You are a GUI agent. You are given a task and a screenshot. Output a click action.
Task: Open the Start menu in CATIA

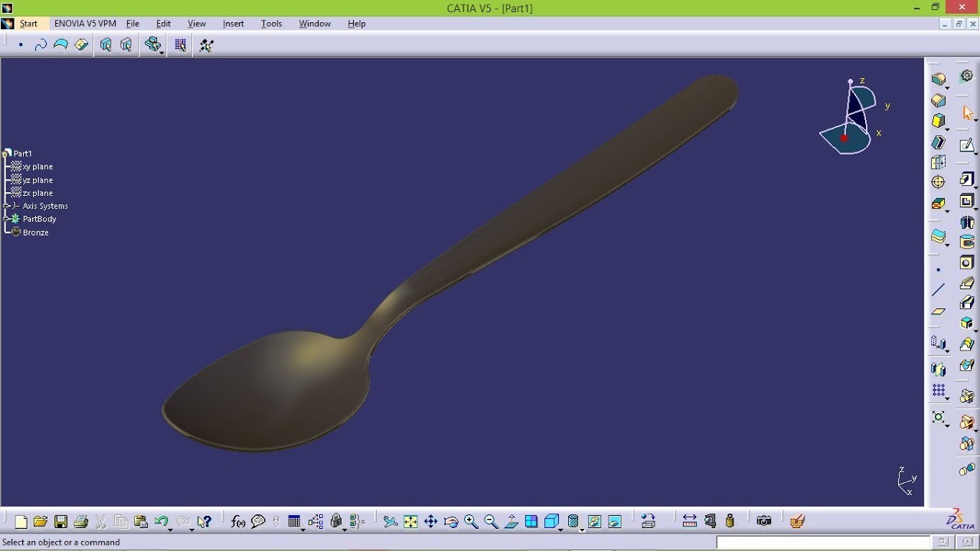(28, 24)
